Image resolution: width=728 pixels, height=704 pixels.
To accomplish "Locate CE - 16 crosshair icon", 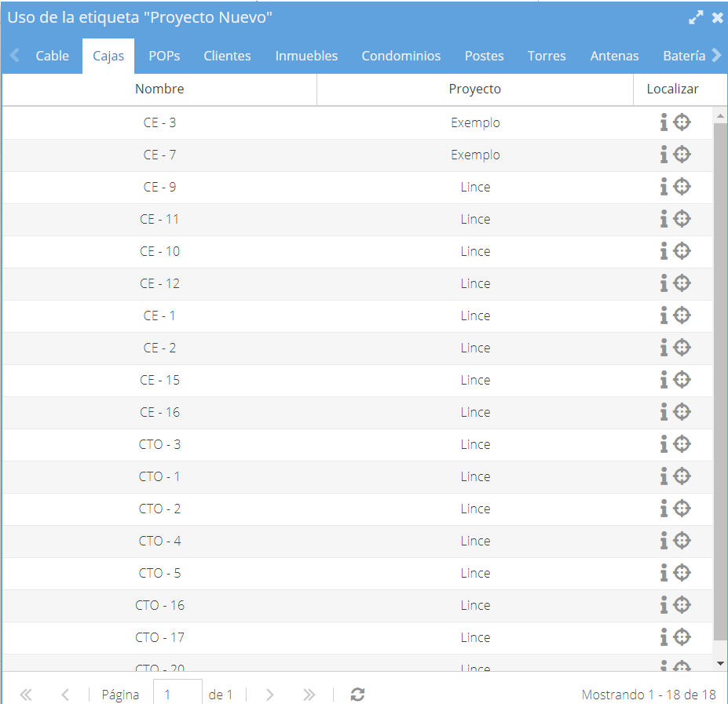I will (682, 412).
